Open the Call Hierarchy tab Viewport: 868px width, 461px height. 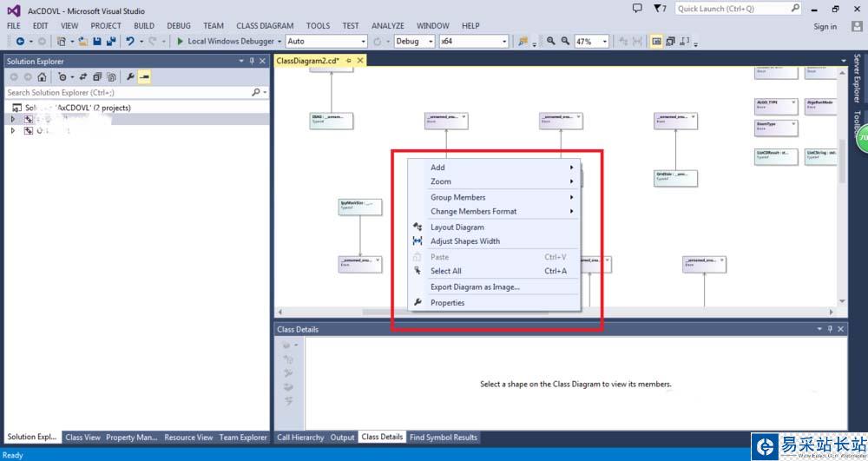click(x=300, y=438)
